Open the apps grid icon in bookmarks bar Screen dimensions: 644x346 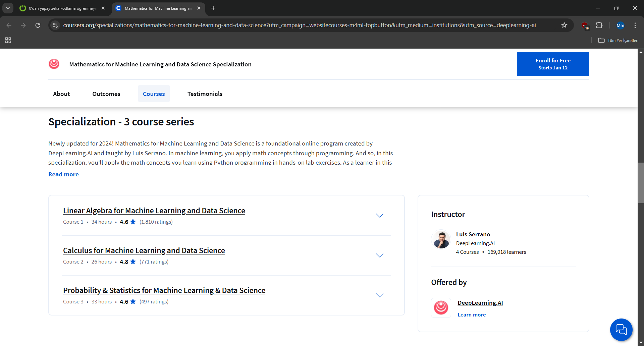pos(8,40)
